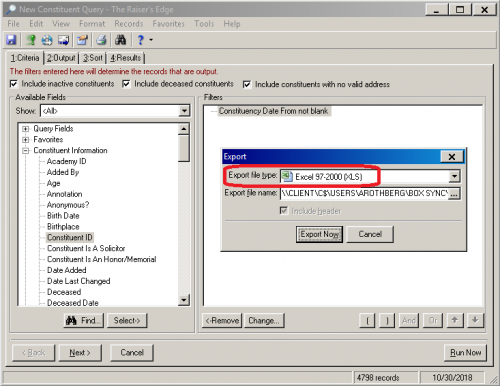Click the bottom Cancel button of the wizard
Image resolution: width=500 pixels, height=386 pixels.
tap(132, 353)
